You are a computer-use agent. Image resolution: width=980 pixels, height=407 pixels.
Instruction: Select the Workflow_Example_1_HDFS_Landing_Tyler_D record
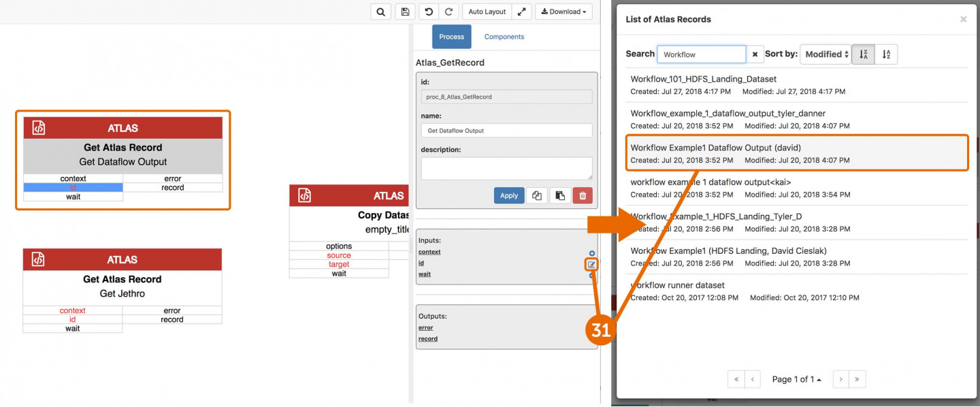796,223
